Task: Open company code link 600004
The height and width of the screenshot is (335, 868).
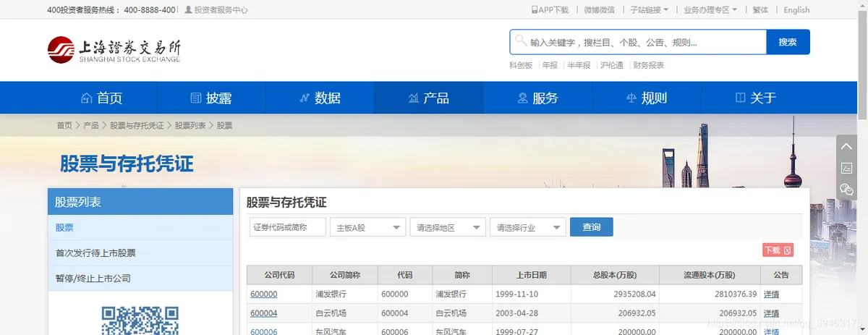Action: point(263,313)
